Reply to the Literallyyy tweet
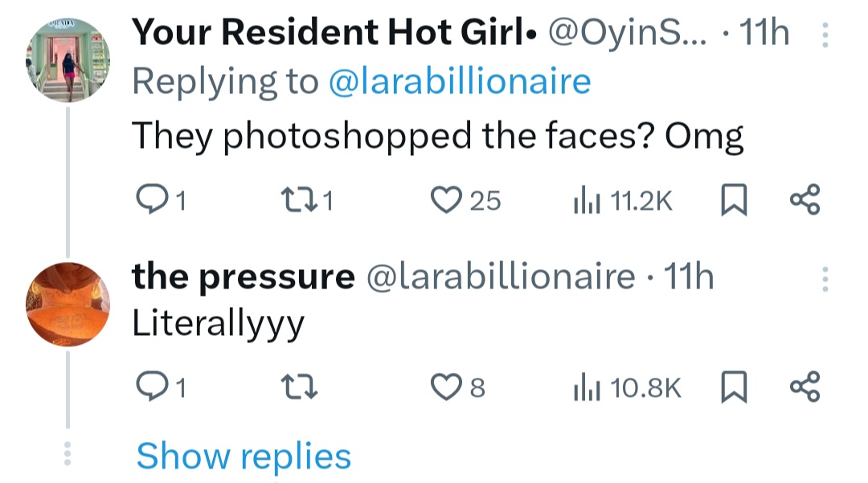The width and height of the screenshot is (868, 483). (x=151, y=388)
